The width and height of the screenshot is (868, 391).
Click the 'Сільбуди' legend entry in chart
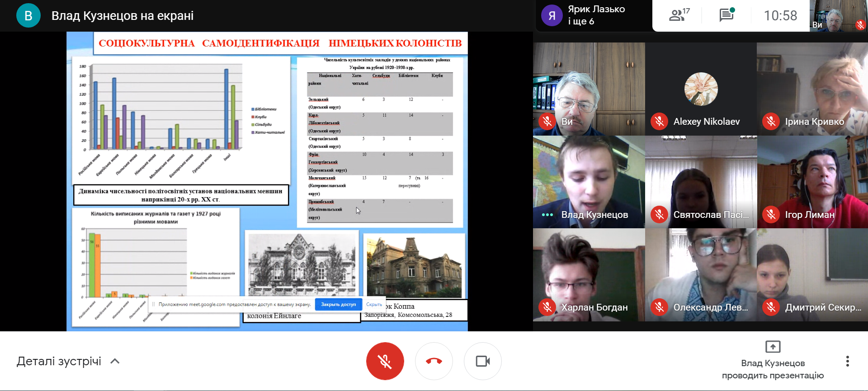(262, 124)
